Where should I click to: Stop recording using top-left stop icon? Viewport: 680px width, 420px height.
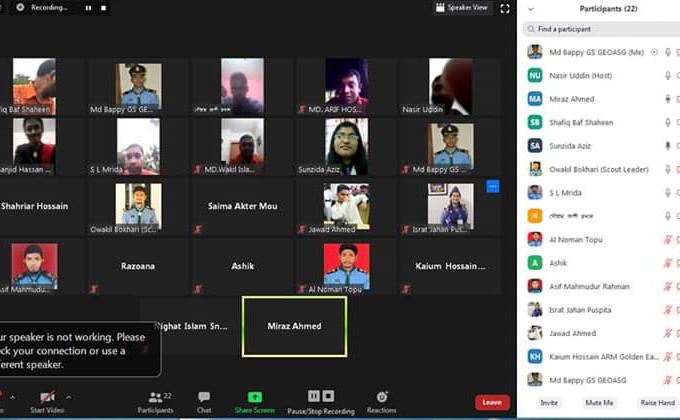[x=105, y=7]
